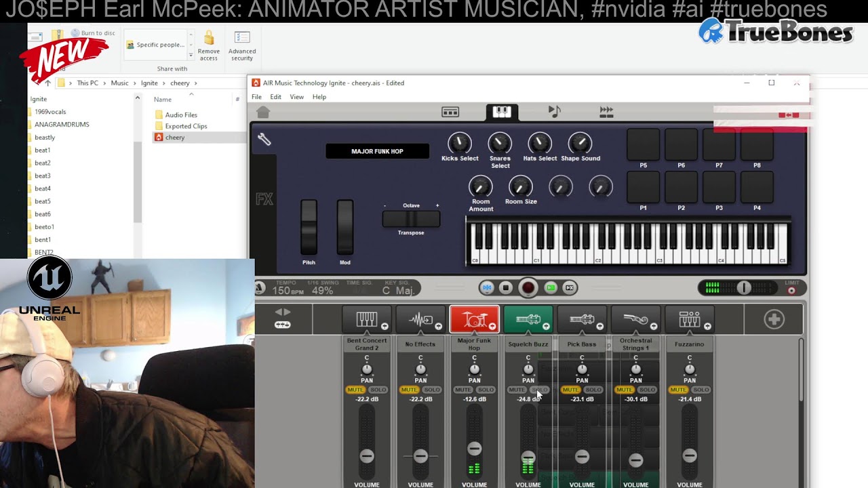Open instrument settings with the wrench icon
Image resolution: width=868 pixels, height=488 pixels.
pyautogui.click(x=264, y=140)
